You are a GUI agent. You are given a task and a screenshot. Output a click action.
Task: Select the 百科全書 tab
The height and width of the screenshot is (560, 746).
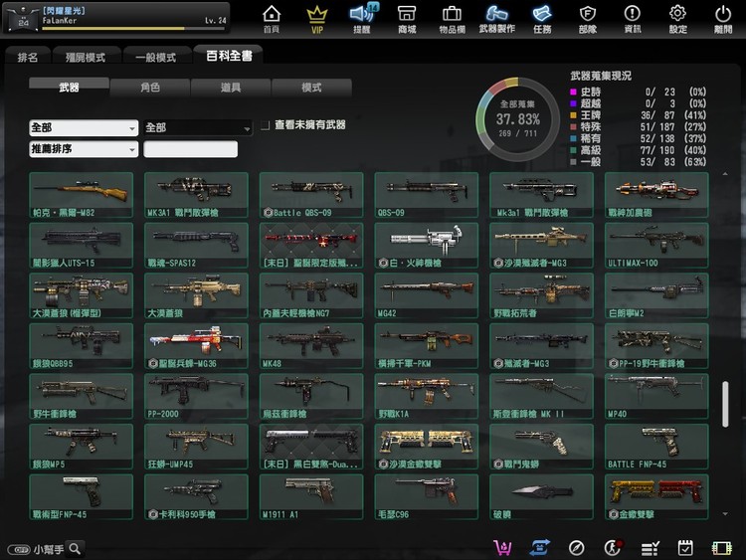tap(229, 56)
